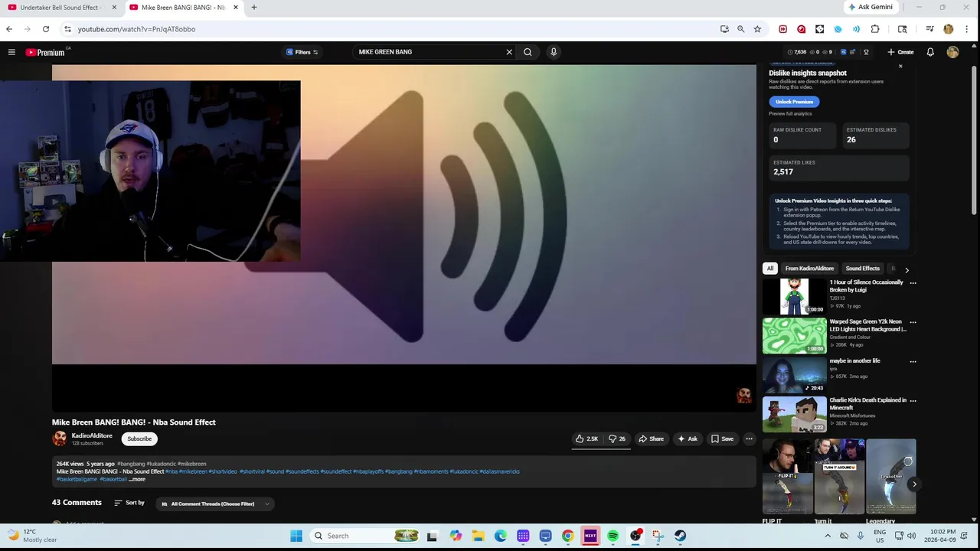Open Charlie Kirk's Death Explained in Minecraft
The height and width of the screenshot is (551, 980).
pos(795,414)
